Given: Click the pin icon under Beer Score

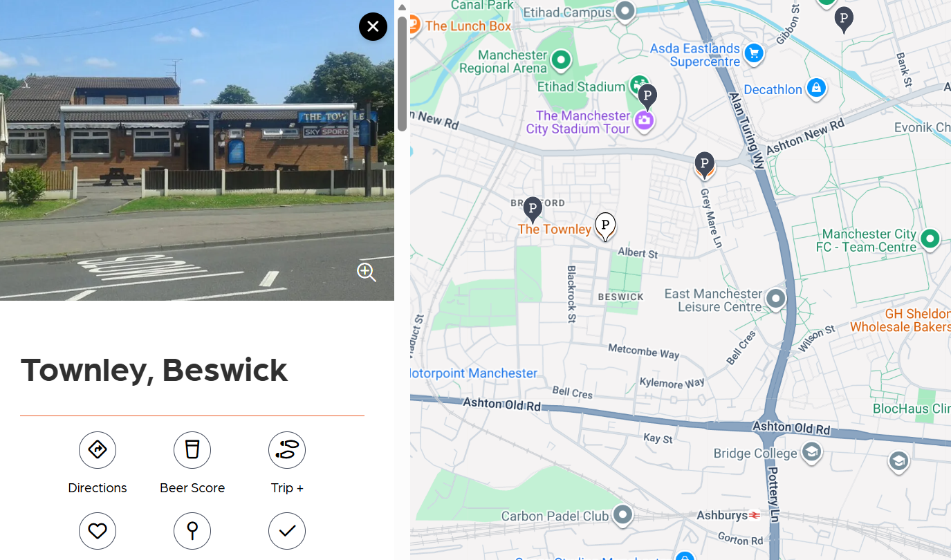Looking at the screenshot, I should (192, 531).
